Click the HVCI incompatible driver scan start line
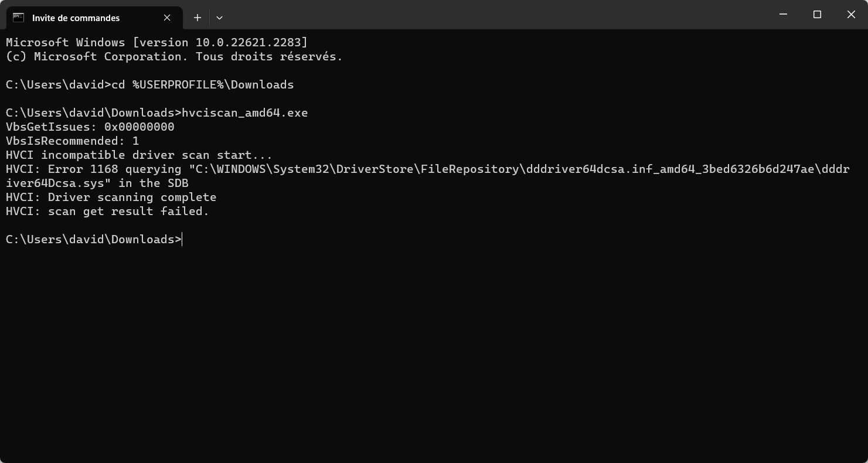 (x=139, y=155)
